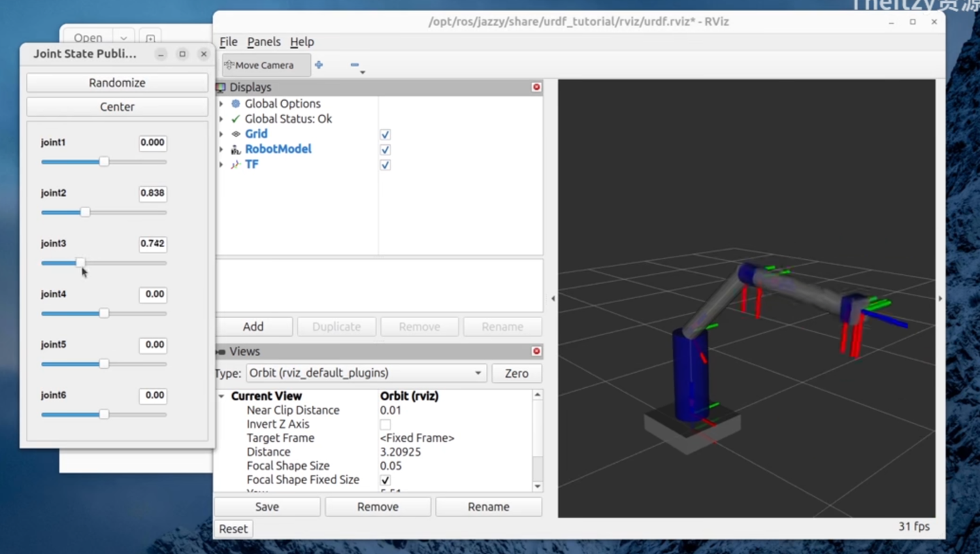Click the blue minus remove-tool icon

tap(355, 65)
